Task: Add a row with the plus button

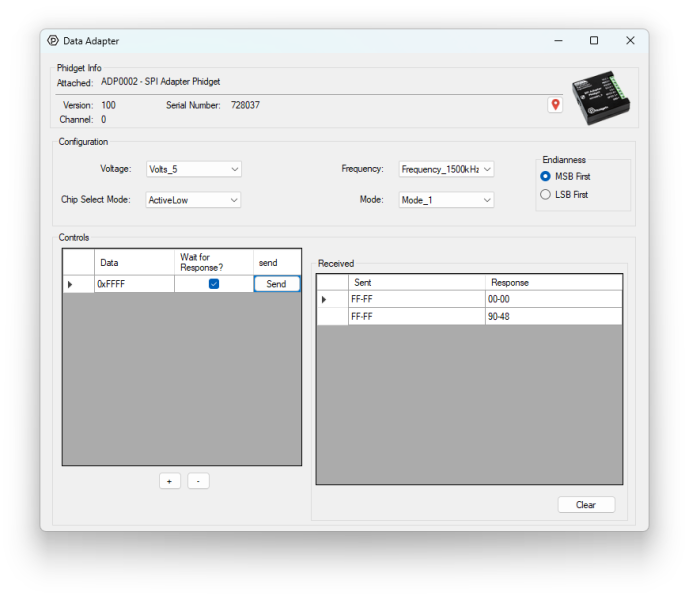Action: tap(169, 481)
